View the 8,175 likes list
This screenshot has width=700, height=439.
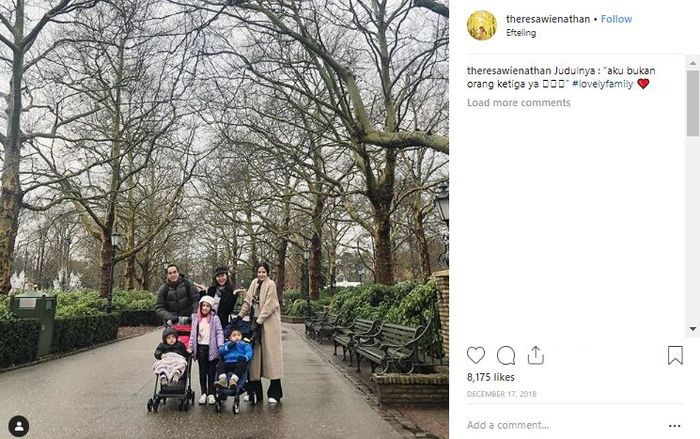pos(491,377)
